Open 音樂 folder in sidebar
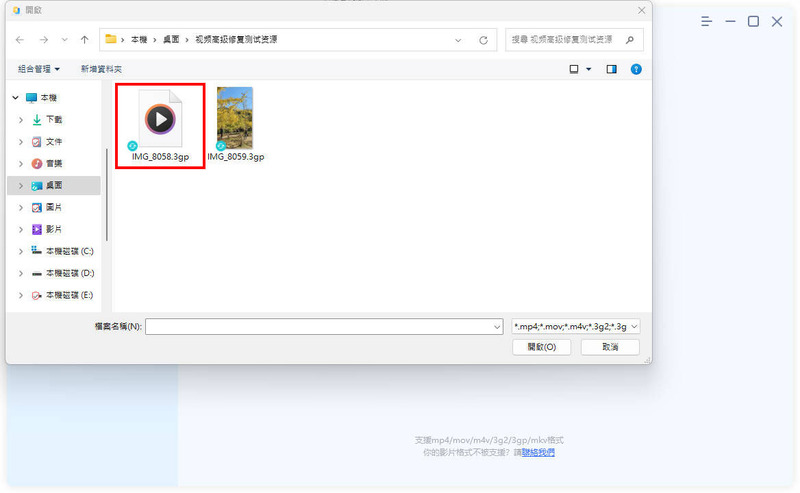This screenshot has height=493, width=800. click(54, 163)
